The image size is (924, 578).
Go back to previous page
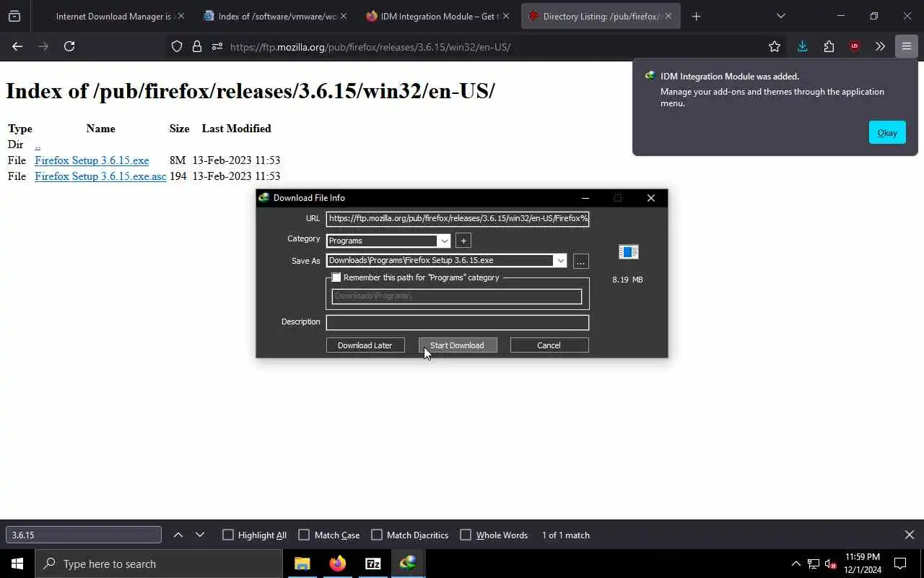(17, 46)
